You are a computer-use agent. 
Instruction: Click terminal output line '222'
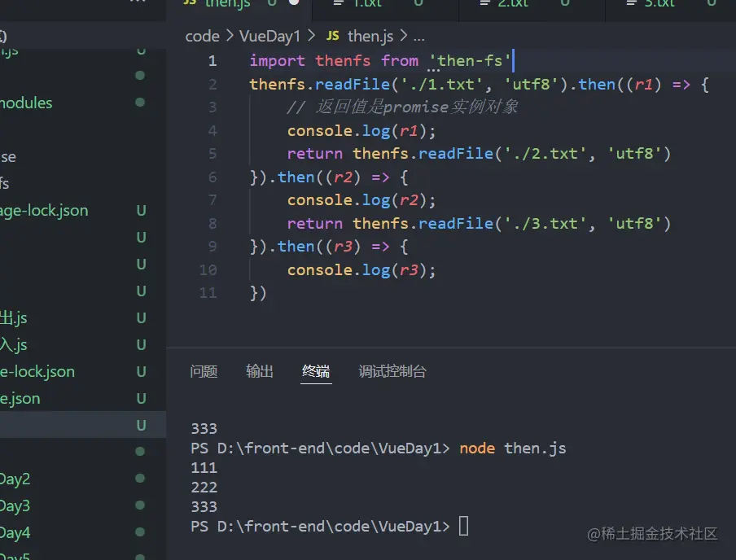[204, 488]
